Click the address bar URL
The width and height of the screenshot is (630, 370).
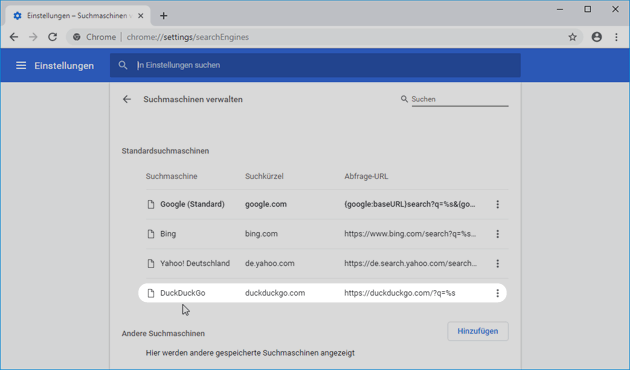tap(188, 37)
